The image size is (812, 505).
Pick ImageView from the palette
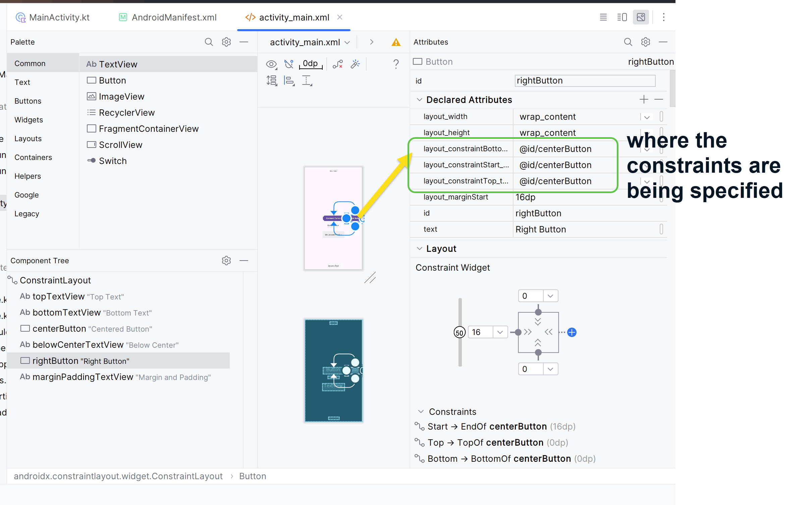click(x=168, y=97)
